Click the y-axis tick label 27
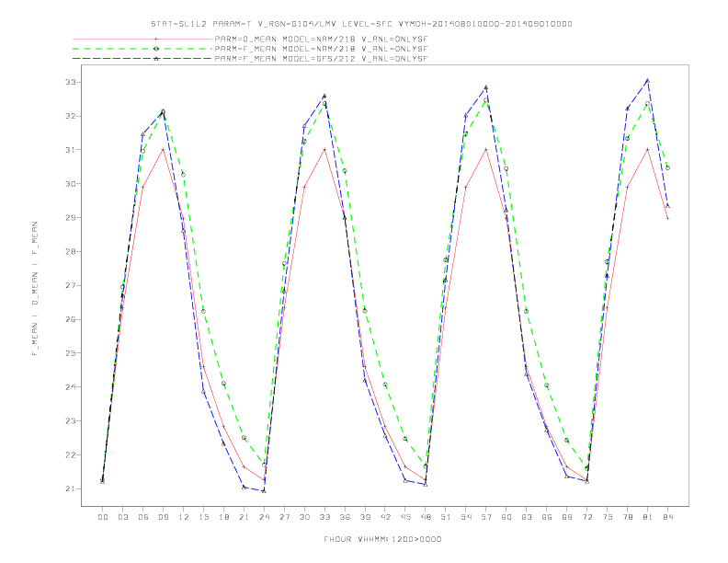The image size is (728, 563). pyautogui.click(x=71, y=286)
